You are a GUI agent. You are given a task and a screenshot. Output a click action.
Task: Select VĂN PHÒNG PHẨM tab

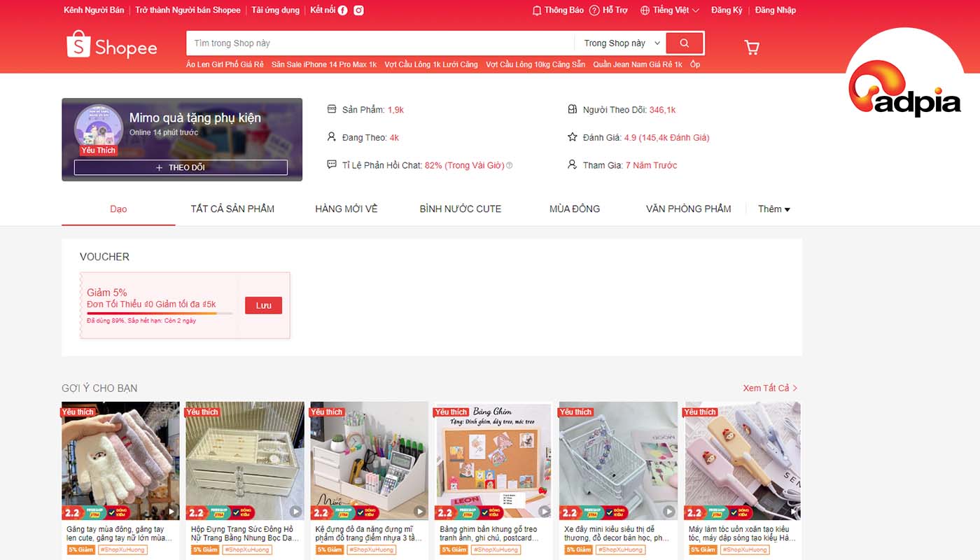click(689, 209)
